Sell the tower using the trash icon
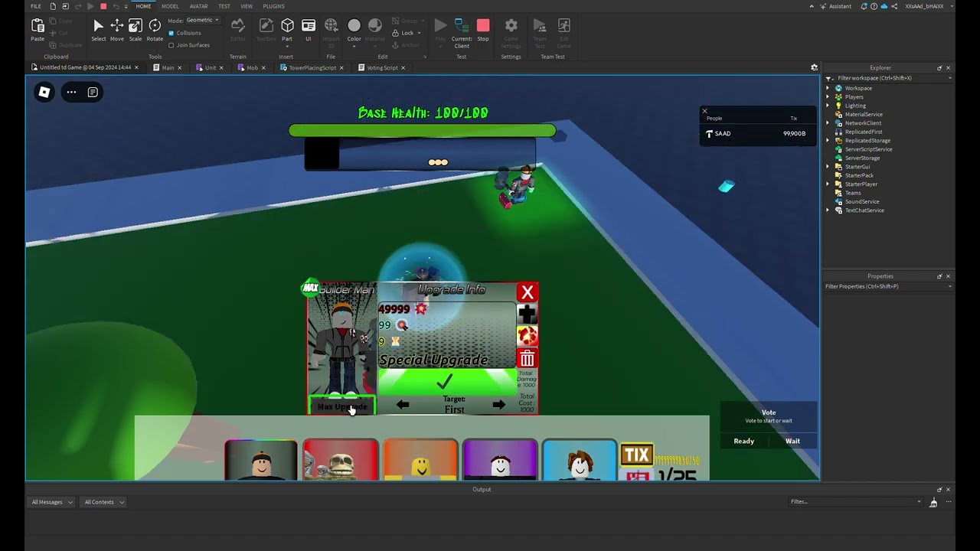The height and width of the screenshot is (551, 980). [x=527, y=358]
